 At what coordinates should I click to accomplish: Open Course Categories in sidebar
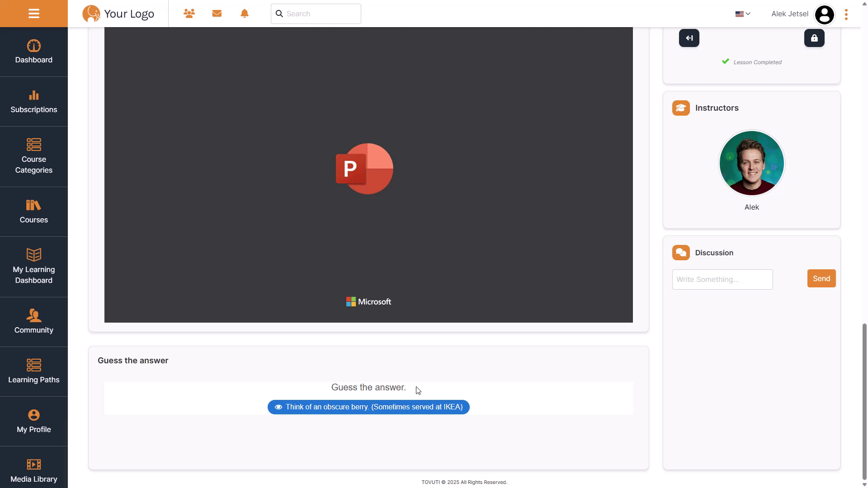click(34, 157)
